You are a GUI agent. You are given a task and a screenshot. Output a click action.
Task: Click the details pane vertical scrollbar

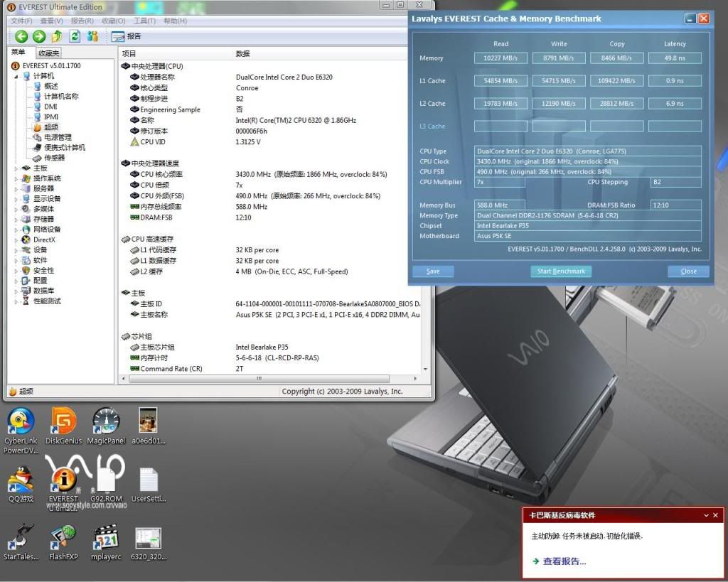(x=427, y=213)
